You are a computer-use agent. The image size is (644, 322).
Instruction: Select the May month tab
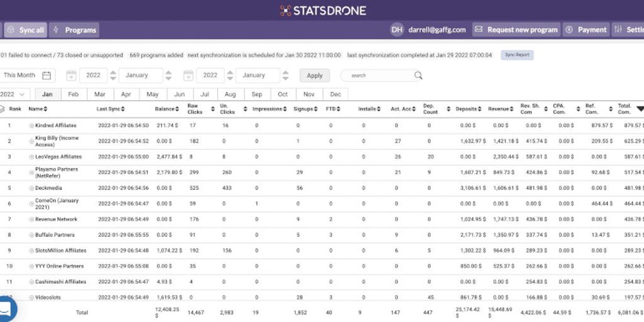[x=152, y=94]
